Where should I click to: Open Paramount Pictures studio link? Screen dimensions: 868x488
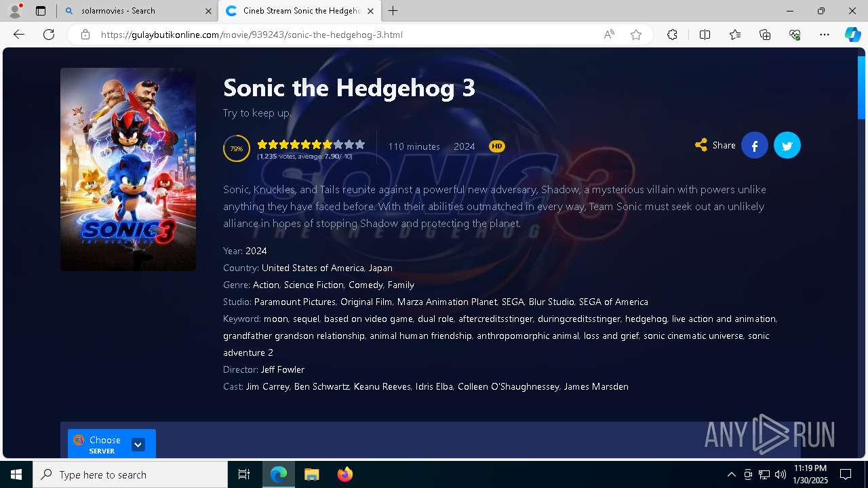click(295, 302)
